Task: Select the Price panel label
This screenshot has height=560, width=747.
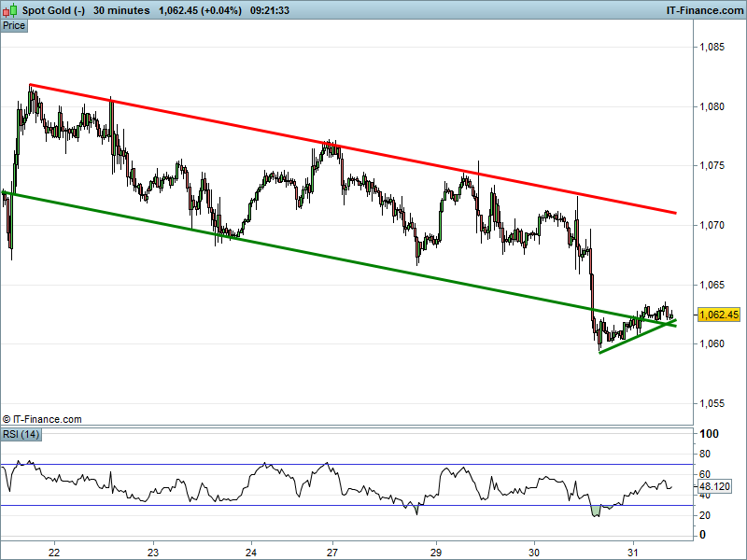Action: coord(14,25)
